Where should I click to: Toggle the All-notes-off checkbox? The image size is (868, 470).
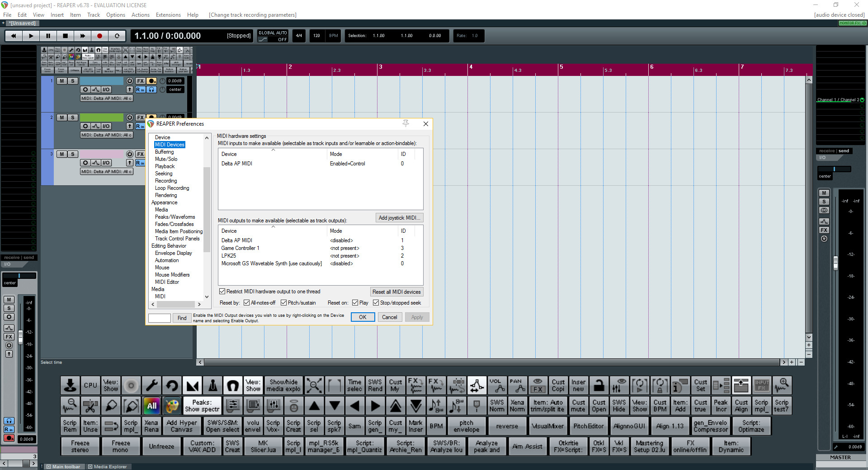click(x=247, y=303)
